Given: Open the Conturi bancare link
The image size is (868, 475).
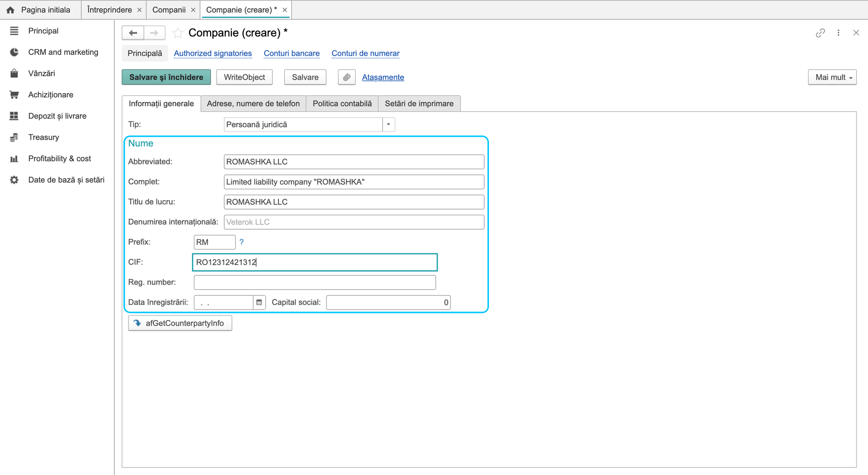Looking at the screenshot, I should 292,53.
